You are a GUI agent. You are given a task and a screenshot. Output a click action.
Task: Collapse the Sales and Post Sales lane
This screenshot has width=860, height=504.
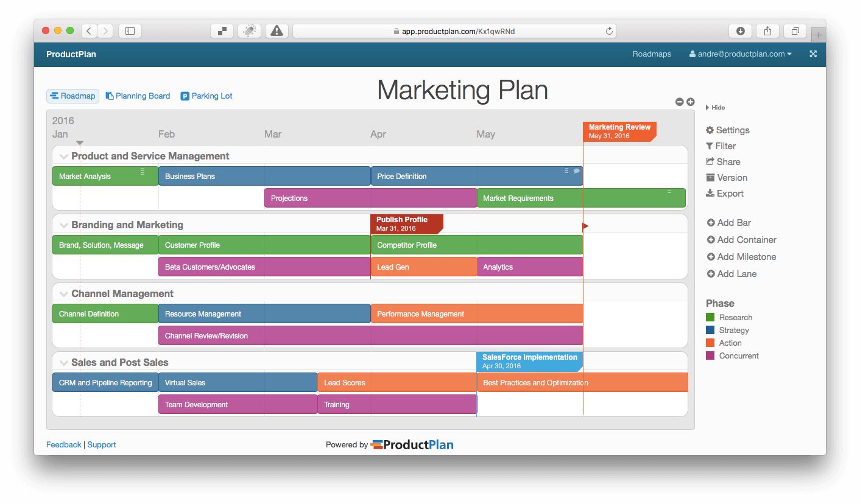click(63, 363)
